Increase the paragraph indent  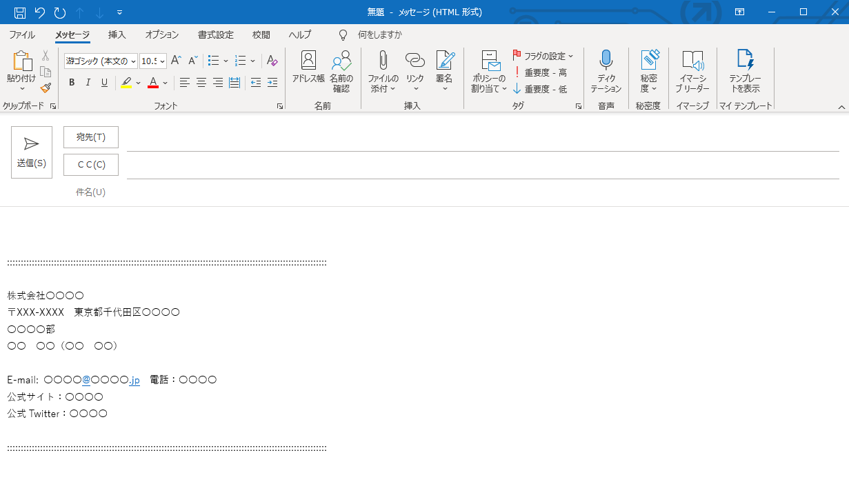pyautogui.click(x=272, y=83)
